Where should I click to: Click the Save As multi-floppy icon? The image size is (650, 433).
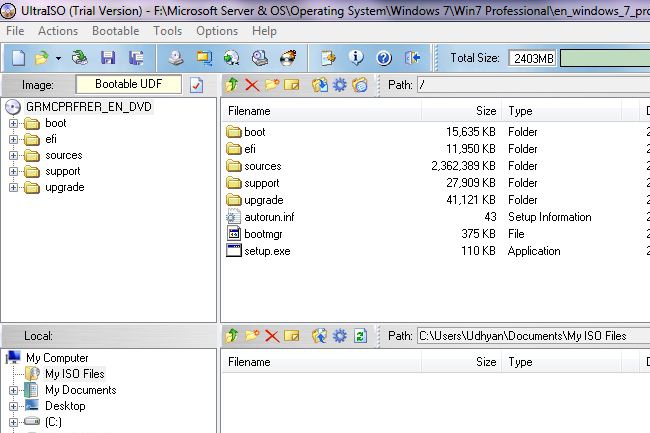click(136, 58)
